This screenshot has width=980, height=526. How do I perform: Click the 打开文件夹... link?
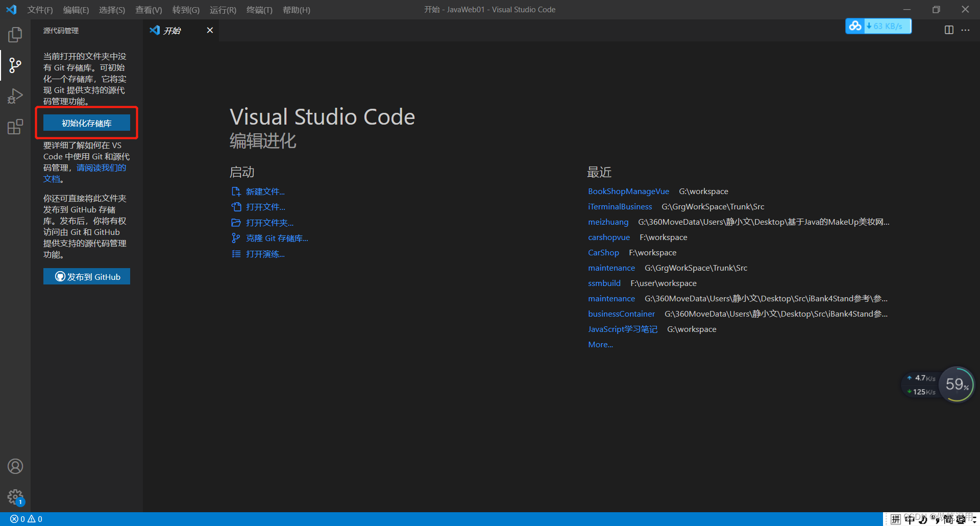[269, 223]
